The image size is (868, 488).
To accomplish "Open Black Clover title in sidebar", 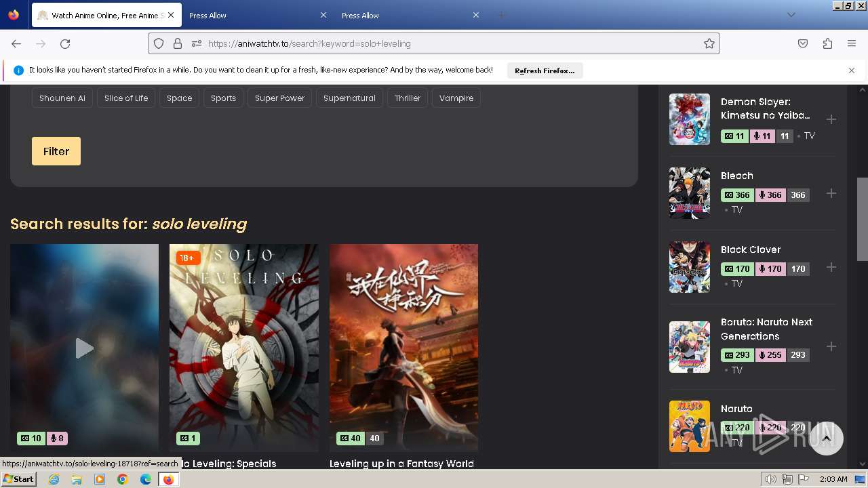I will [751, 249].
